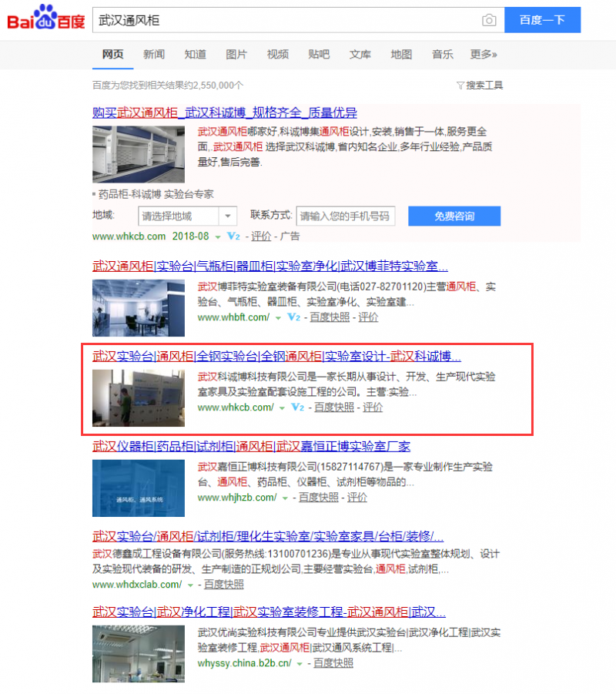The width and height of the screenshot is (616, 694).
Task: Expand the 更多 navigation menu
Action: click(483, 55)
